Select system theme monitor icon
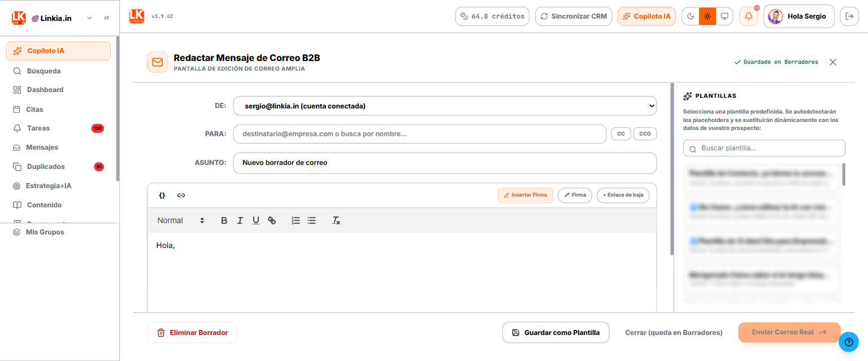The image size is (868, 361). pyautogui.click(x=724, y=16)
